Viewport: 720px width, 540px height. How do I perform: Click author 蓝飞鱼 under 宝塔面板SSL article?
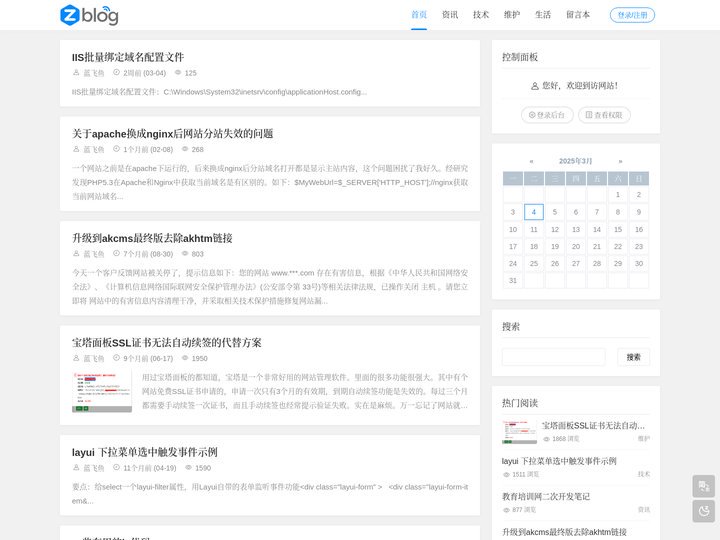94,359
